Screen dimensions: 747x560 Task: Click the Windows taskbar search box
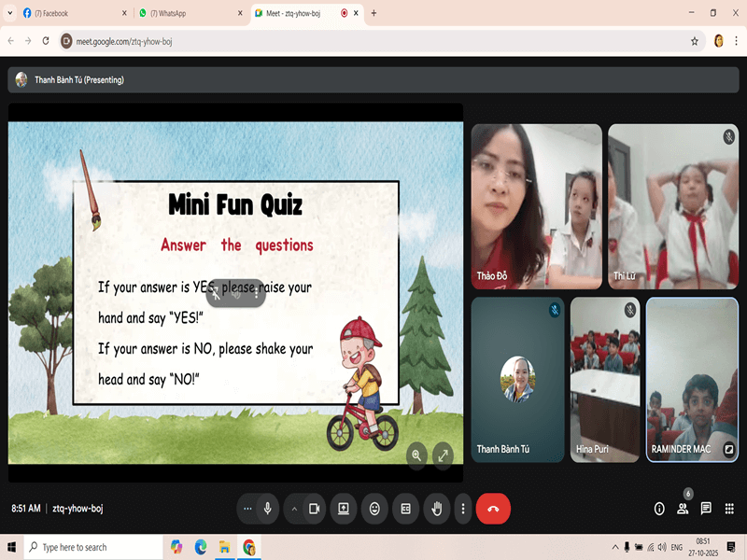click(x=92, y=547)
